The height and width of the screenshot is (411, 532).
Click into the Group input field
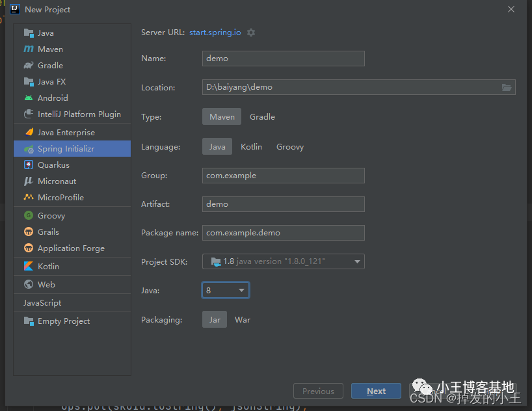click(284, 176)
